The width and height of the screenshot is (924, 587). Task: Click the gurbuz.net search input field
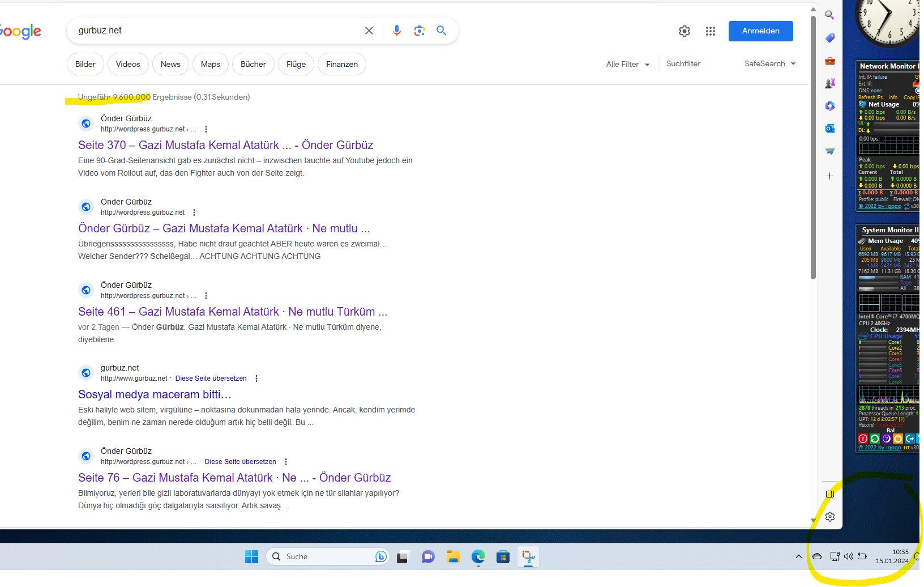coord(215,31)
